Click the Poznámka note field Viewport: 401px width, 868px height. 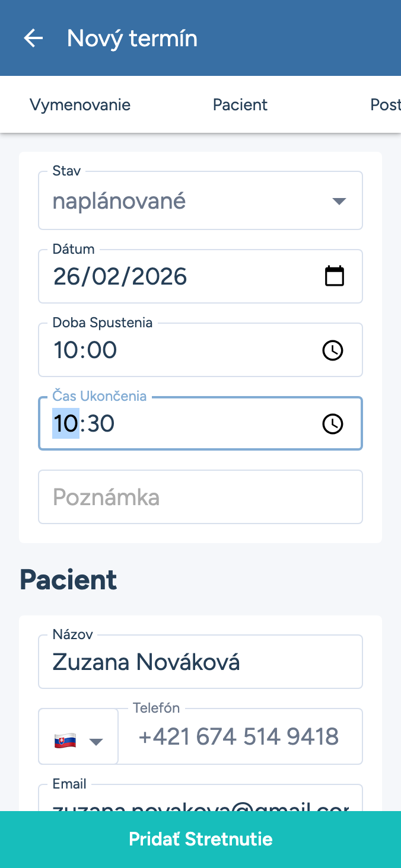200,497
